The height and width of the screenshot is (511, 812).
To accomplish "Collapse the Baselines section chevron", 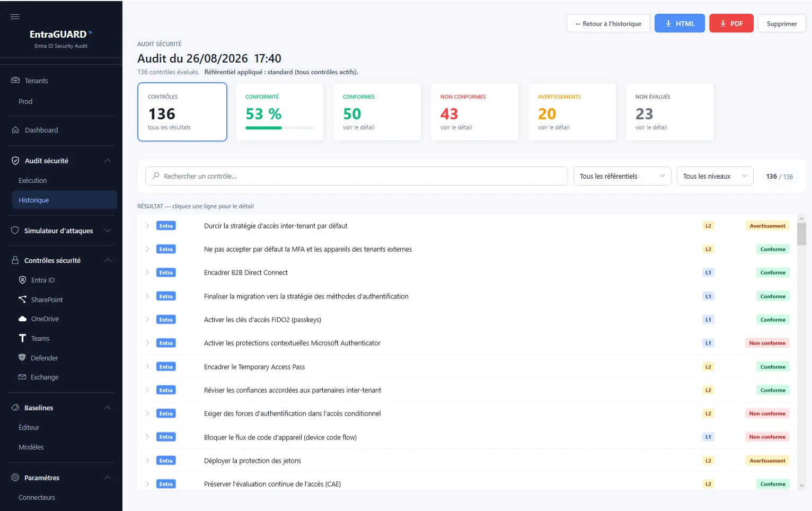I will 108,408.
